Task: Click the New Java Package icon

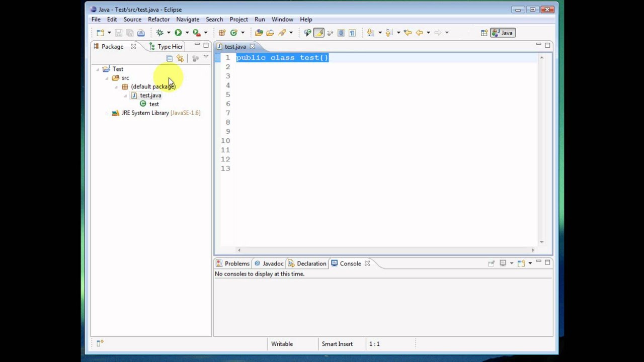Action: [222, 33]
